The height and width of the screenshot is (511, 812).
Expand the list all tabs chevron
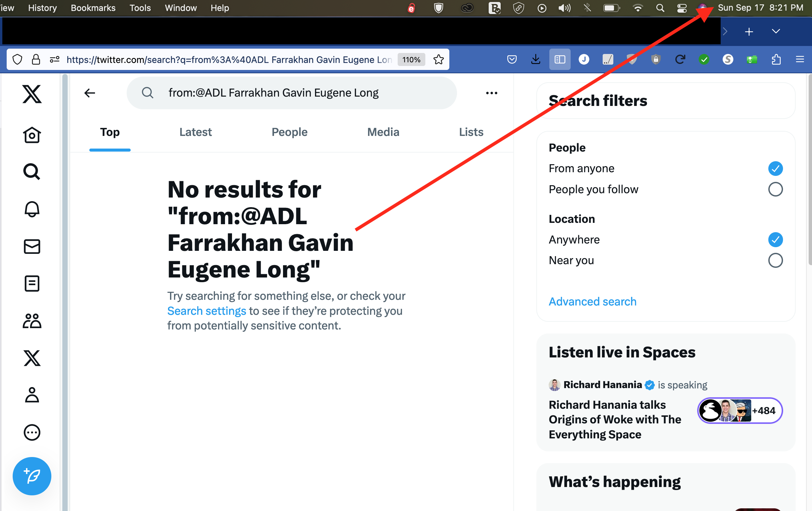coord(776,31)
